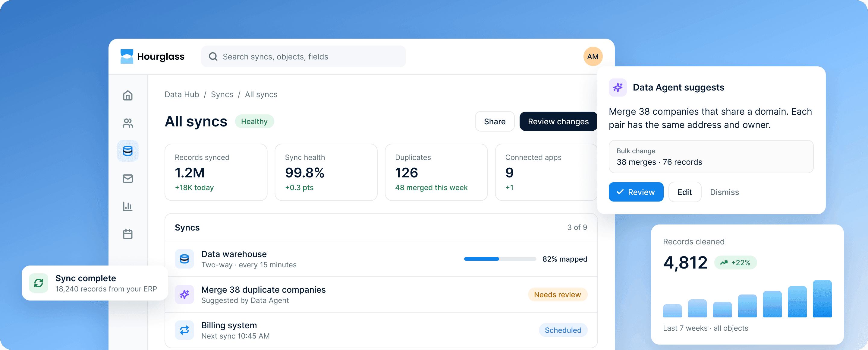868x350 pixels.
Task: Click the Data Agent sparkle icon
Action: pos(618,87)
